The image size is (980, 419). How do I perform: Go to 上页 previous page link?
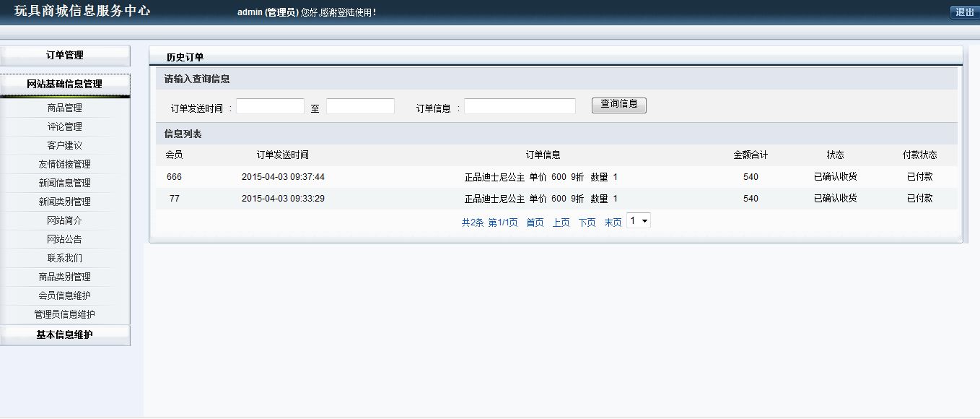561,223
